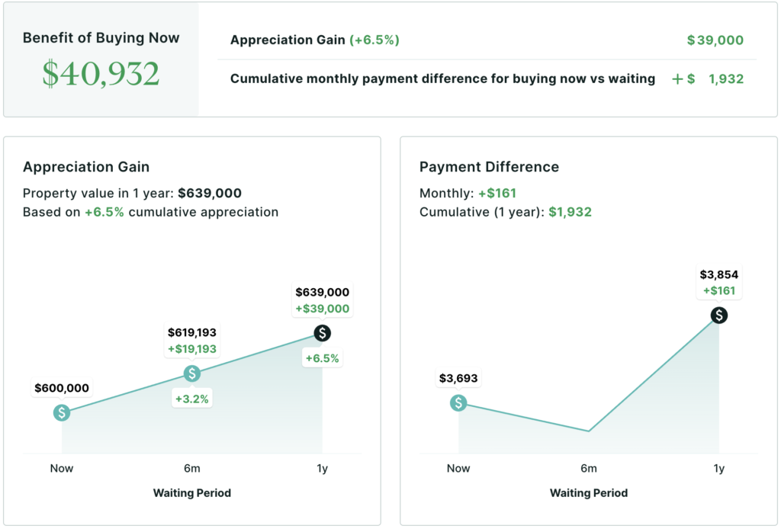
Task: Click the $3,693 payment label
Action: (458, 378)
